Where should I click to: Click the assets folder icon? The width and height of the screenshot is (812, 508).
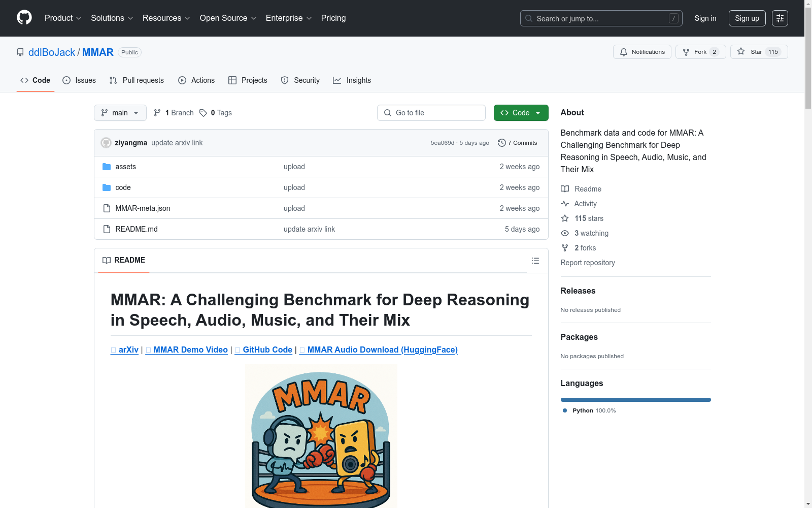click(x=107, y=167)
